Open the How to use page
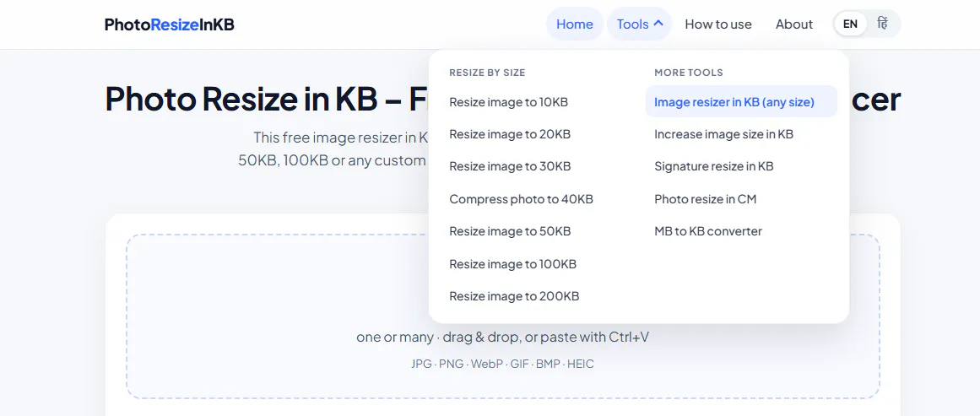The height and width of the screenshot is (416, 980). 718,24
